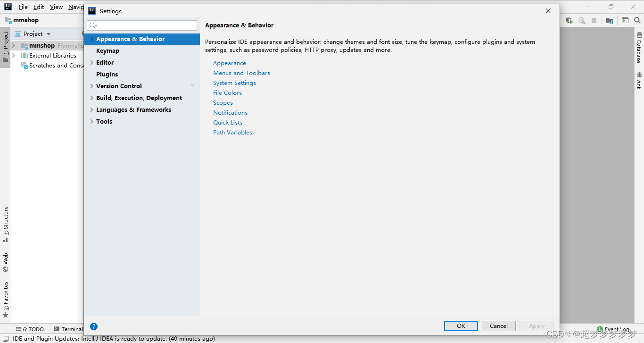Expand the mmshop project tree node

(14, 45)
